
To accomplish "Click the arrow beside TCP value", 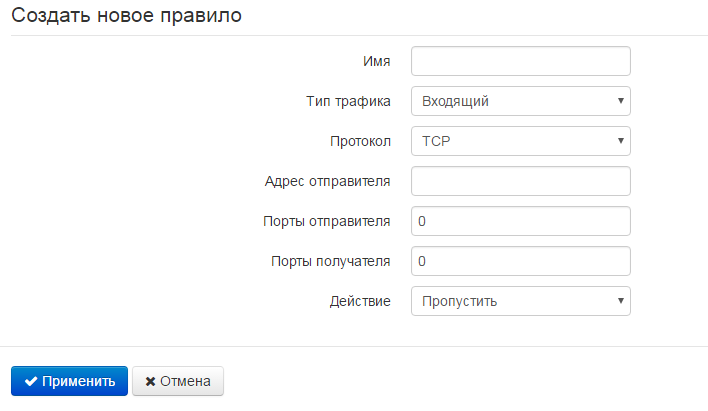I will [x=620, y=141].
